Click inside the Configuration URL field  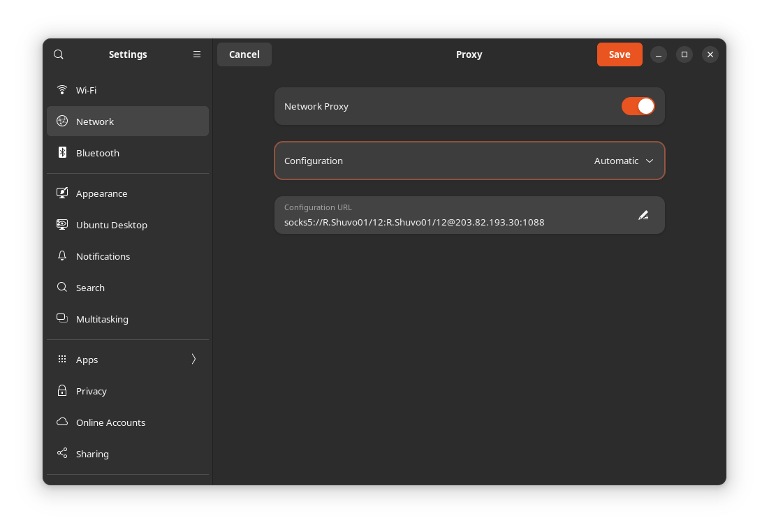point(454,222)
